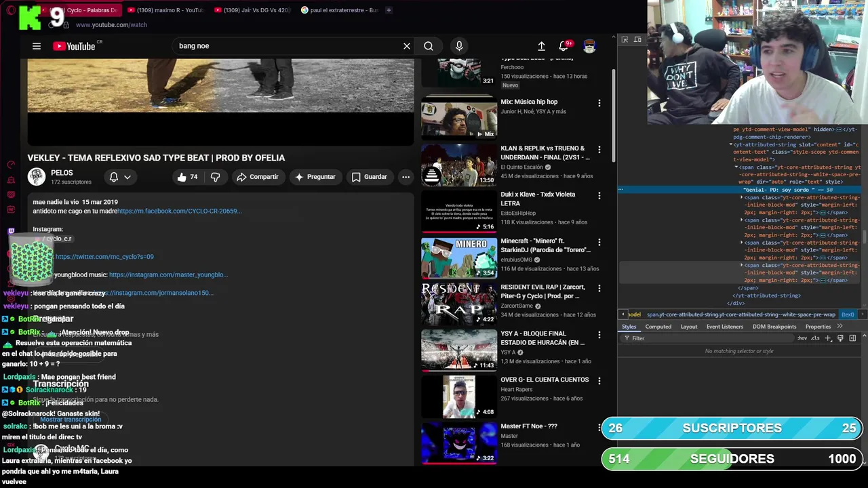Switch to the DevTools Layout tab
Viewport: 868px width, 488px height.
coord(689,327)
